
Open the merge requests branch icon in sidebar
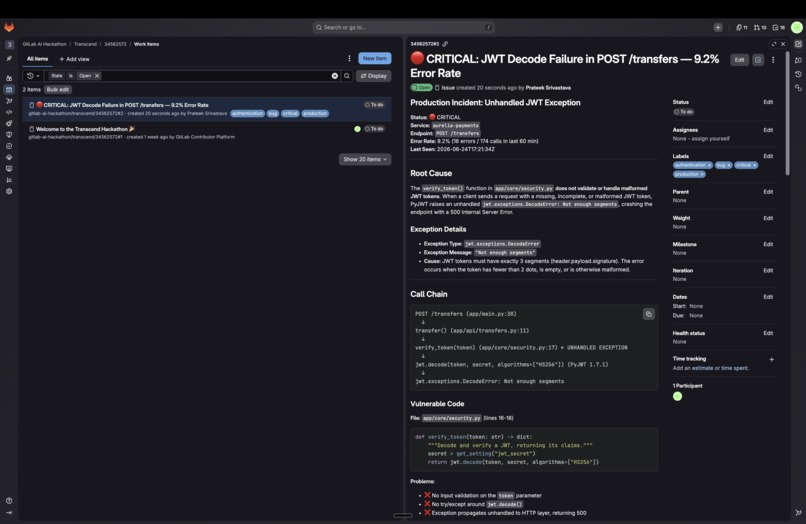[9, 101]
